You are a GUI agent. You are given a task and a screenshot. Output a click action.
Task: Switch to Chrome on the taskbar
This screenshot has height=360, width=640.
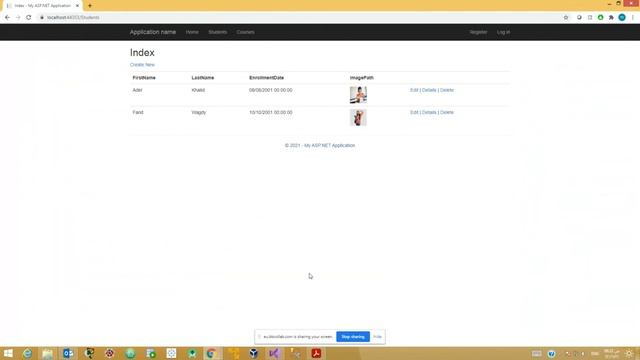point(211,353)
